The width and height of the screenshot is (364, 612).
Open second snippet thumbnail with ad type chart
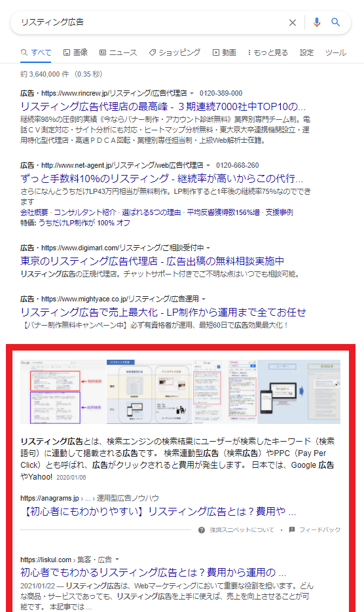click(x=150, y=392)
